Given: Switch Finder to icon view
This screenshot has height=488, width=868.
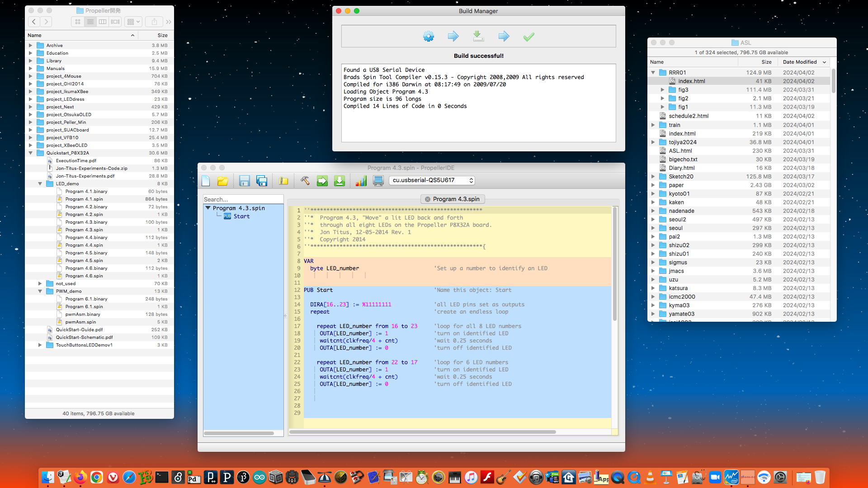Looking at the screenshot, I should [x=78, y=22].
